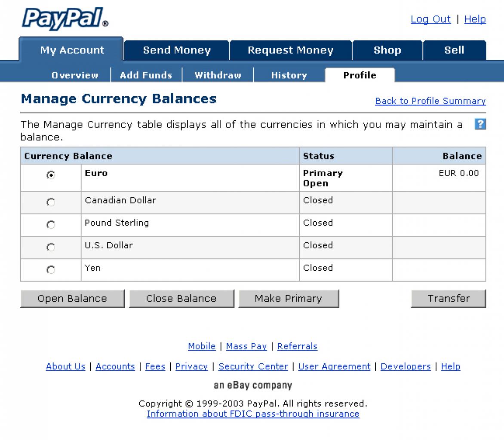Open the blue question mark help icon
This screenshot has height=440, width=504.
click(480, 124)
